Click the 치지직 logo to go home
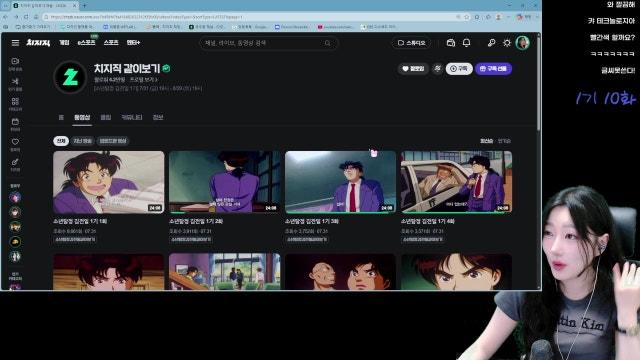The width and height of the screenshot is (640, 360). click(x=38, y=43)
